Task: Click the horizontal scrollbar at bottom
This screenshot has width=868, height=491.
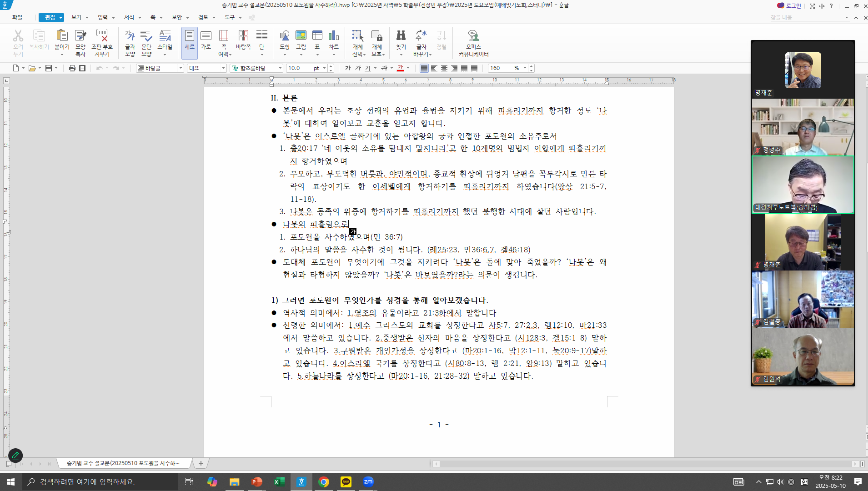Action: tap(646, 464)
